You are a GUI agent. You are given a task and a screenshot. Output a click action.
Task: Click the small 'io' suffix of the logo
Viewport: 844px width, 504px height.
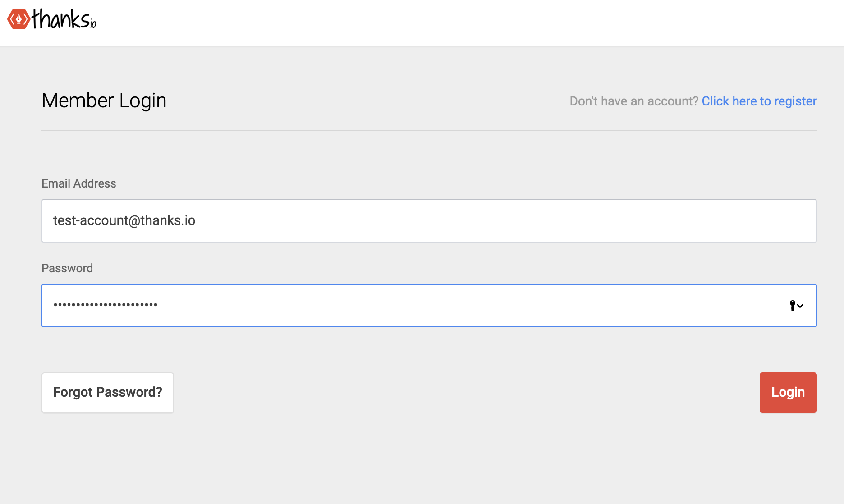92,24
